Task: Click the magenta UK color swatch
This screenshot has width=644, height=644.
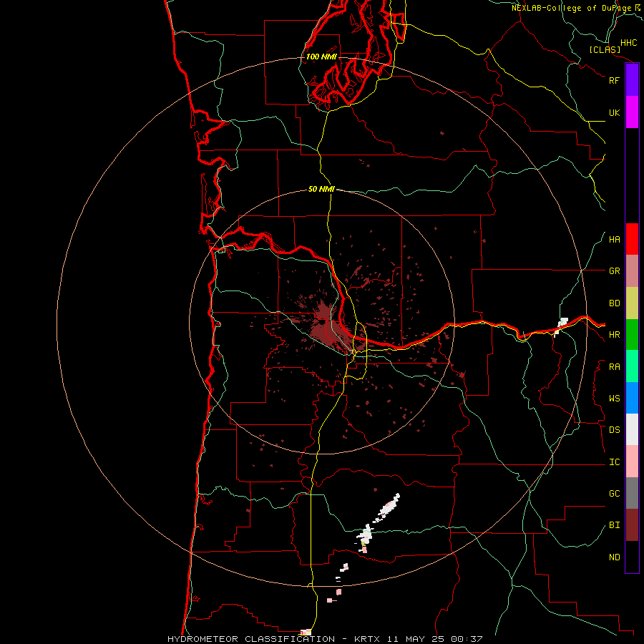Action: [x=632, y=112]
